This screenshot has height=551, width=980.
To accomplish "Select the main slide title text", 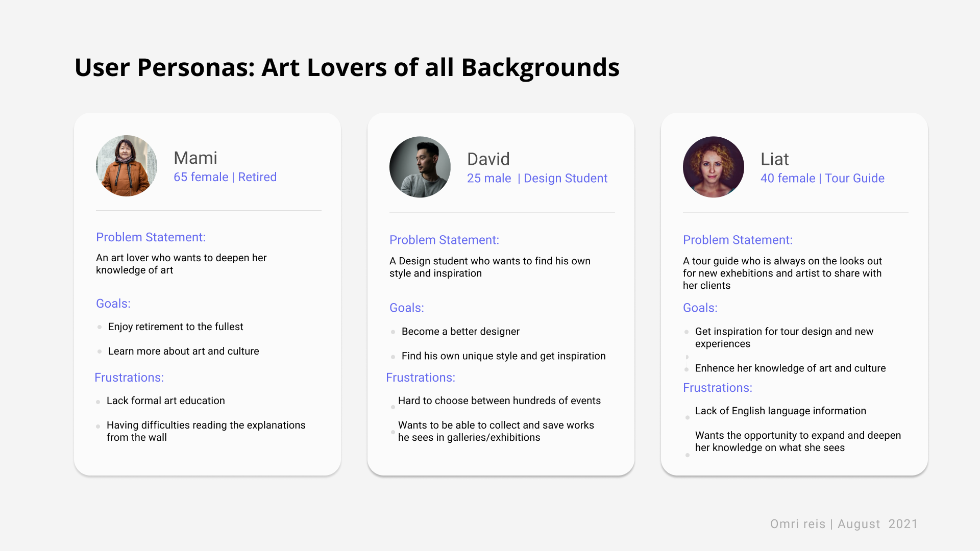I will tap(347, 67).
